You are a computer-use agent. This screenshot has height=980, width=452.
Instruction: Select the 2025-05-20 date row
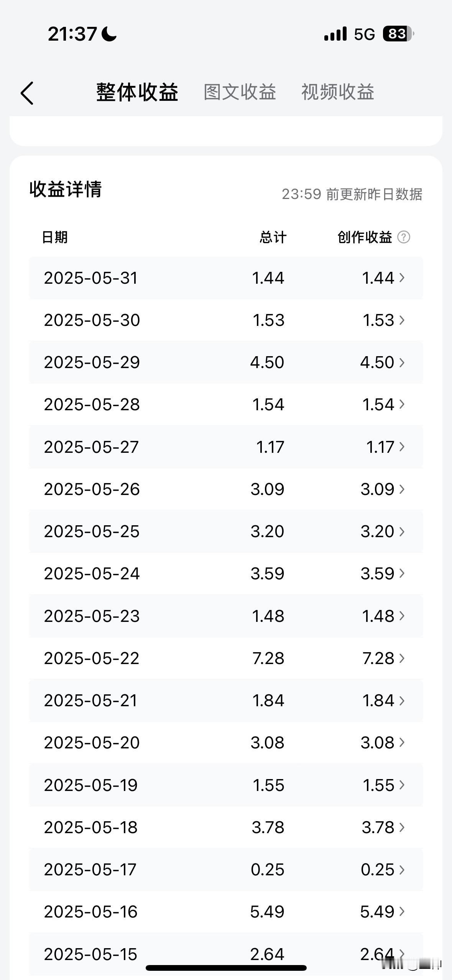226,743
